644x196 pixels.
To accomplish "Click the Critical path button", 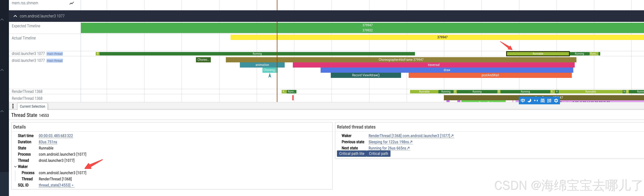I will [x=378, y=154].
